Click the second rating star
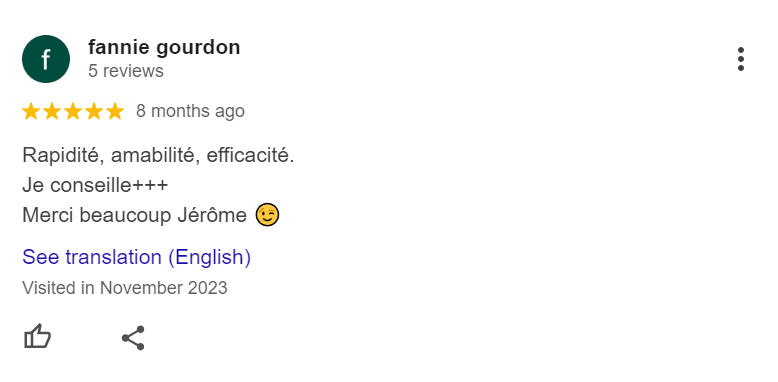The width and height of the screenshot is (778, 382). point(52,111)
